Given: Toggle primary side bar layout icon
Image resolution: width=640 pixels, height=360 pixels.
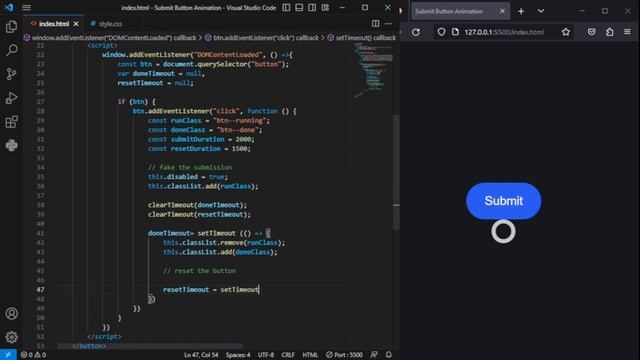Looking at the screenshot, I should click(x=286, y=7).
